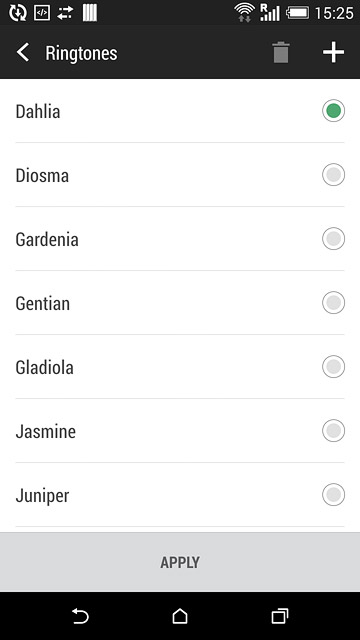Viewport: 360px width, 640px height.
Task: Tap the Android back navigation button
Action: 80,616
